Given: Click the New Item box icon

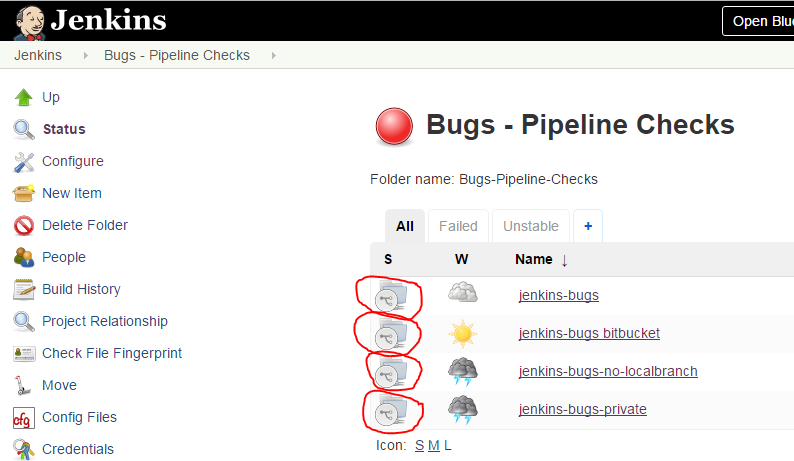Looking at the screenshot, I should 24,193.
